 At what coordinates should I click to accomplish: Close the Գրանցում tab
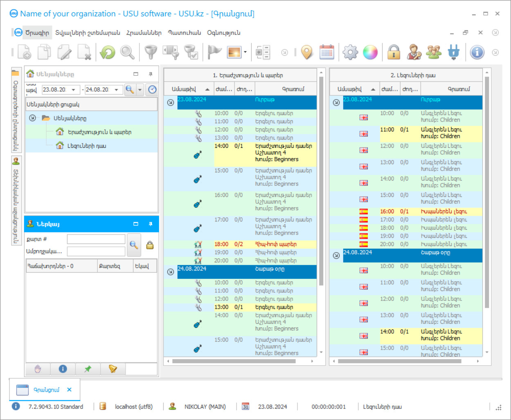[69, 390]
